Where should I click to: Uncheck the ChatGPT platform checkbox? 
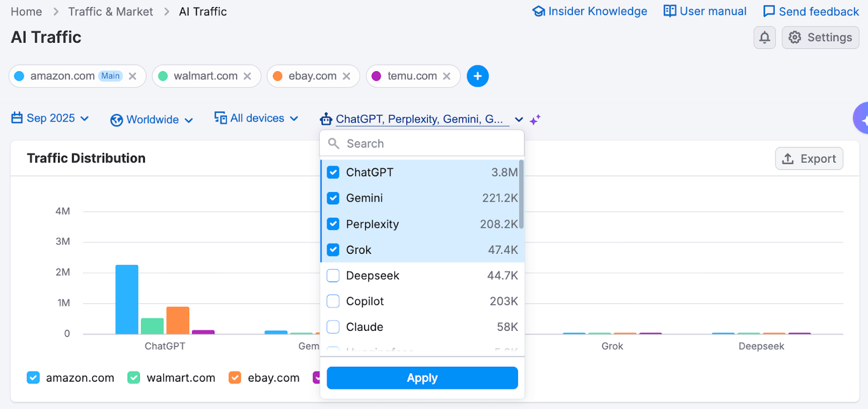point(333,172)
